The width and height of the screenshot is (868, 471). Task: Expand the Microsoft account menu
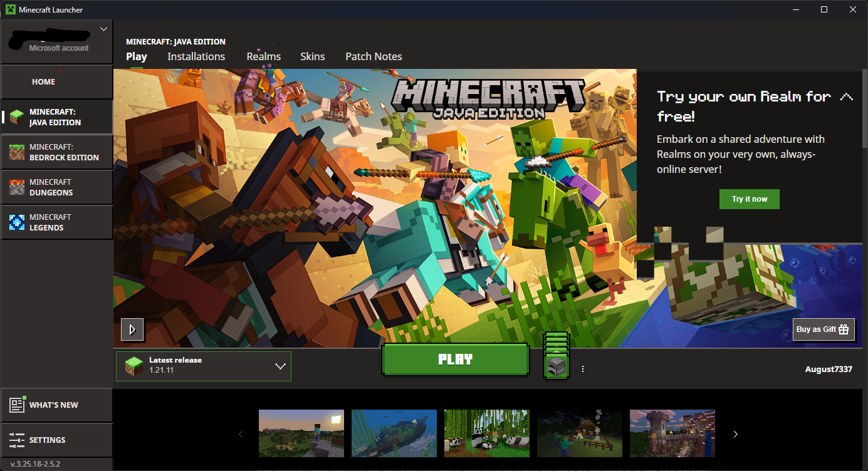click(104, 29)
